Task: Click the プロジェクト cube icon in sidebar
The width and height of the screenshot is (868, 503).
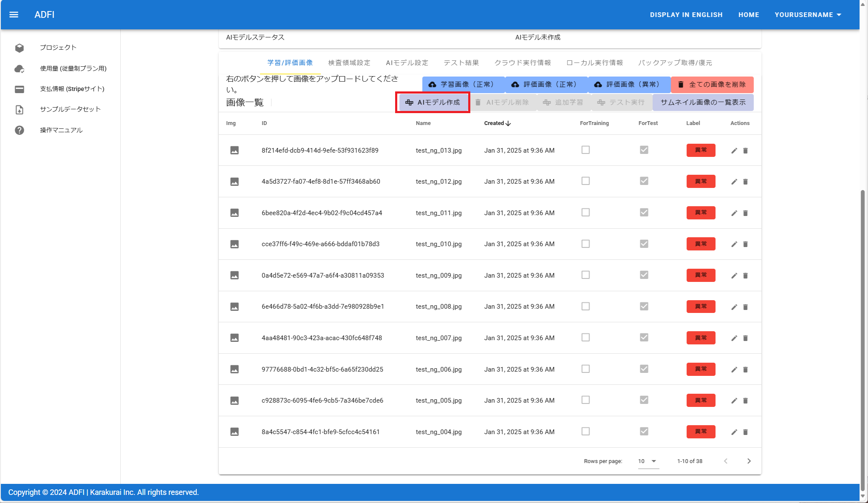Action: pyautogui.click(x=20, y=48)
